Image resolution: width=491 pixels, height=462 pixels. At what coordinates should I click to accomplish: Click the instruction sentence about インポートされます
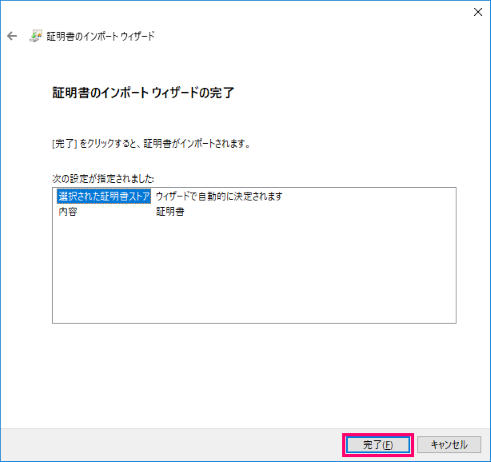pos(151,144)
